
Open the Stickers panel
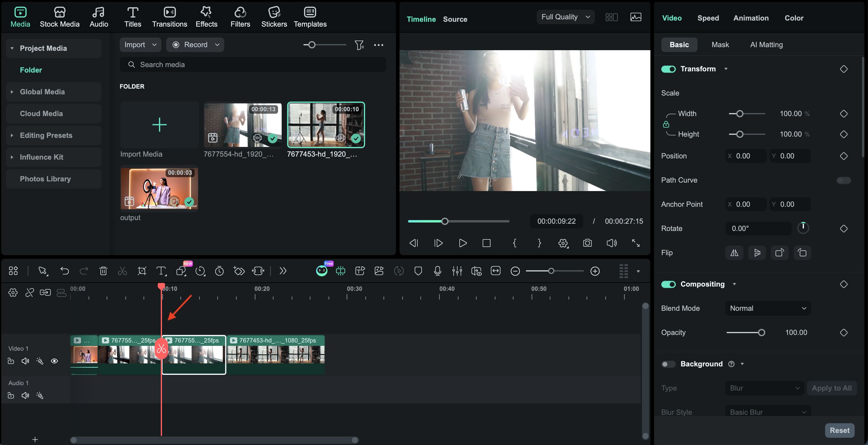coord(274,17)
